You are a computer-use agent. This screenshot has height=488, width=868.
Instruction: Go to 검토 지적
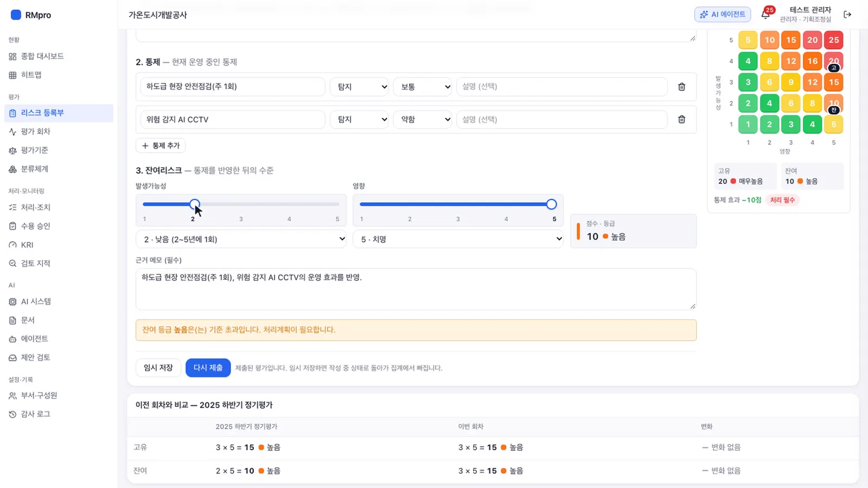59,263
